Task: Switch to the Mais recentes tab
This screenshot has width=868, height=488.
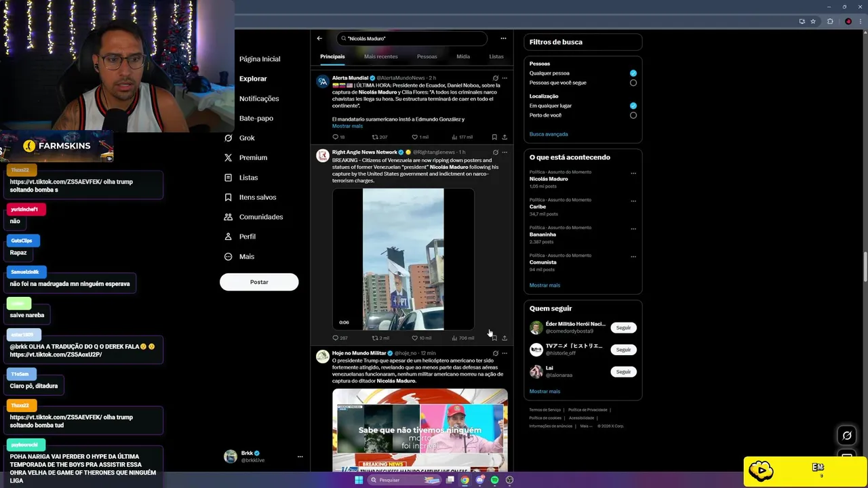Action: (380, 56)
